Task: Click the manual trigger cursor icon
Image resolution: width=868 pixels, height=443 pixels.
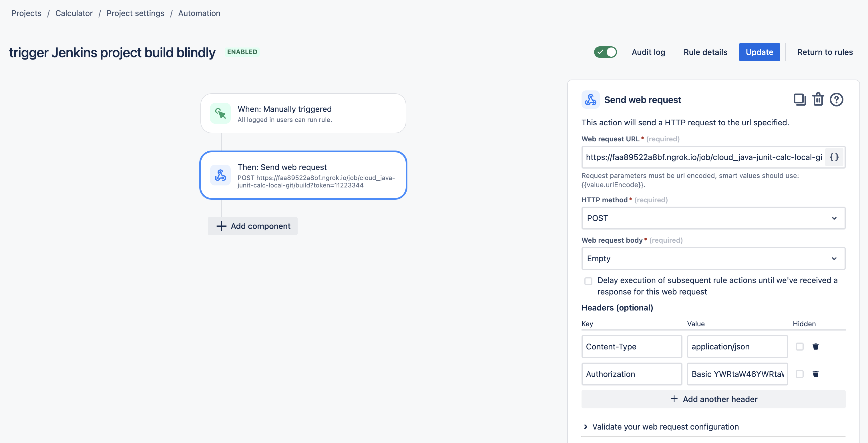Action: click(x=220, y=113)
